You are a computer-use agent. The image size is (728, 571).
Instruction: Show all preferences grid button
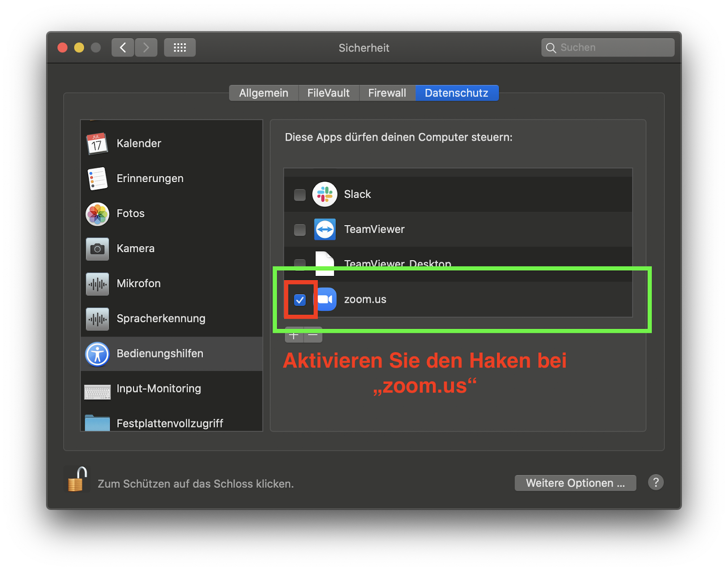180,47
